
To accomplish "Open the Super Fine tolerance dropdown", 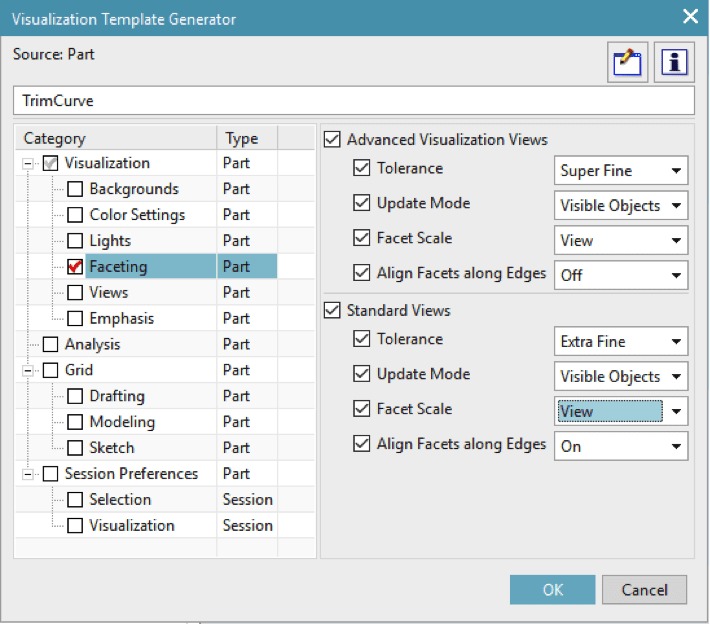I will 621,170.
